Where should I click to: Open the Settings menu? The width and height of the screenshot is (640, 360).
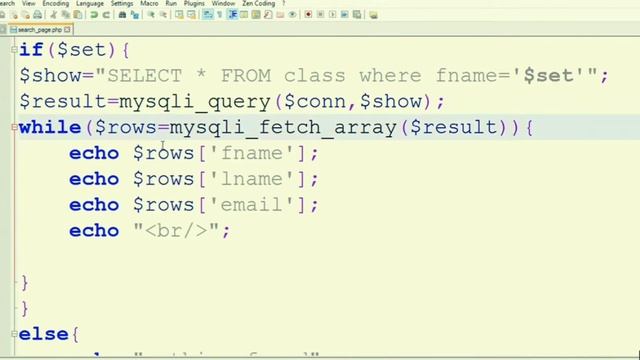pyautogui.click(x=122, y=3)
